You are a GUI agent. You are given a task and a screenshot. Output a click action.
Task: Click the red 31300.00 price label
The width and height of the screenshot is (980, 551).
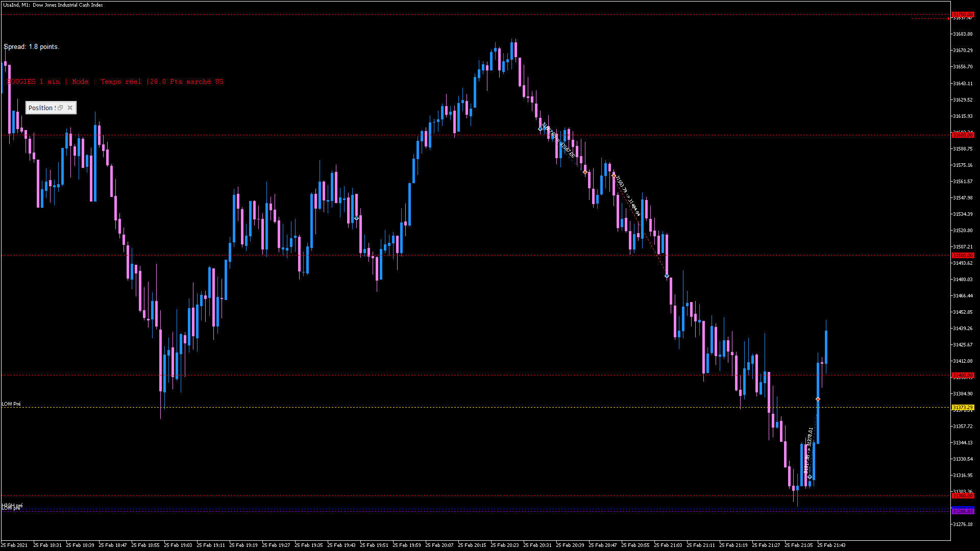click(963, 495)
